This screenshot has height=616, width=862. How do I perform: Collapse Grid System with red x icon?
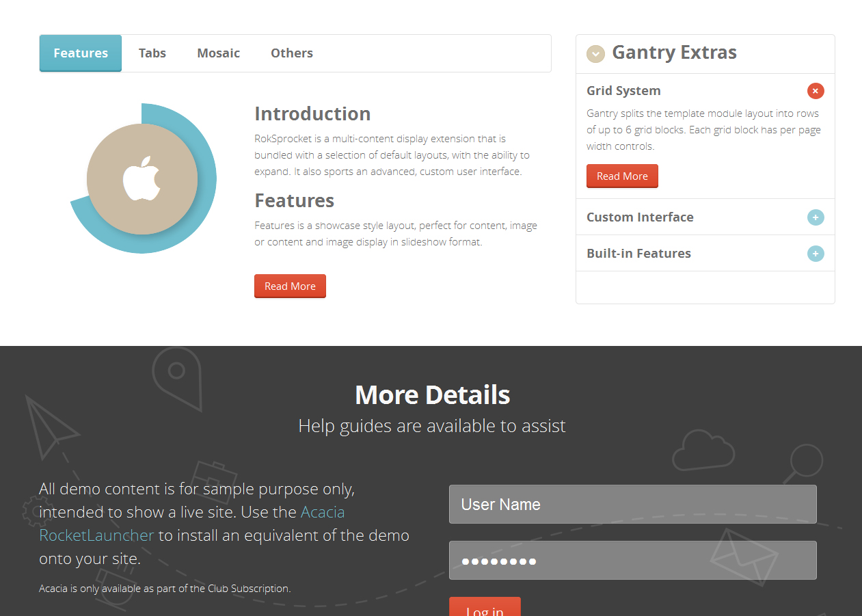[x=816, y=91]
